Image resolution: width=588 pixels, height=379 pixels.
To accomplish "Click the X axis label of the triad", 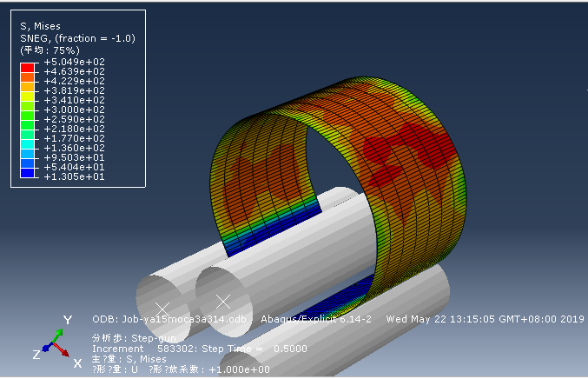I will [x=77, y=363].
